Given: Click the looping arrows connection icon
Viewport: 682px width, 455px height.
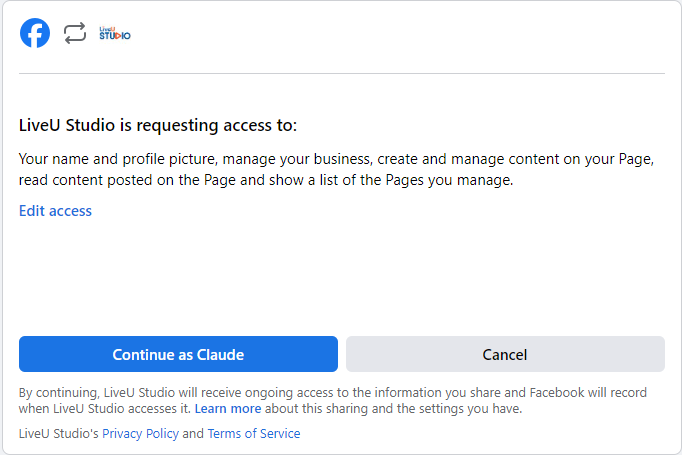Looking at the screenshot, I should point(75,33).
